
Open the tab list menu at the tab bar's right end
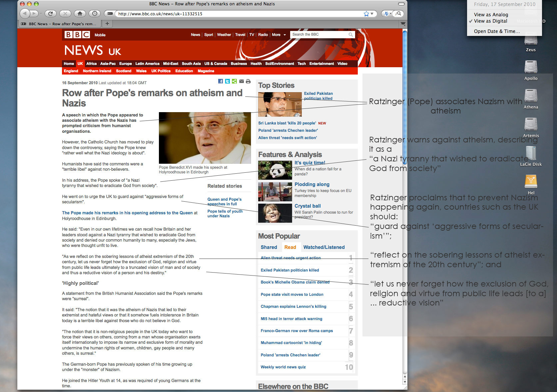click(x=403, y=24)
